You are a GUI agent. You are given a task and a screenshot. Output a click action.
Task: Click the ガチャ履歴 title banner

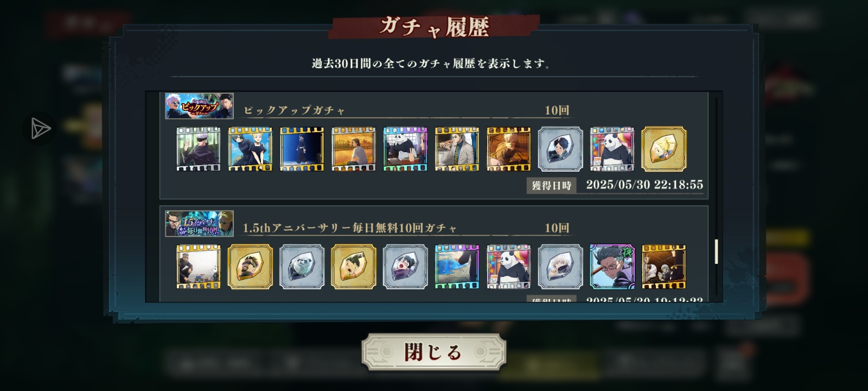click(434, 26)
